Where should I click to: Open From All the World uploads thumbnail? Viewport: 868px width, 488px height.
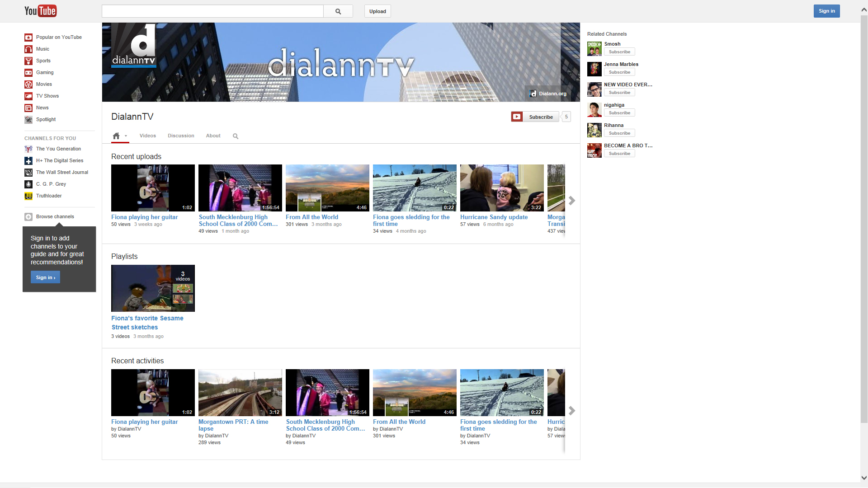pos(327,188)
